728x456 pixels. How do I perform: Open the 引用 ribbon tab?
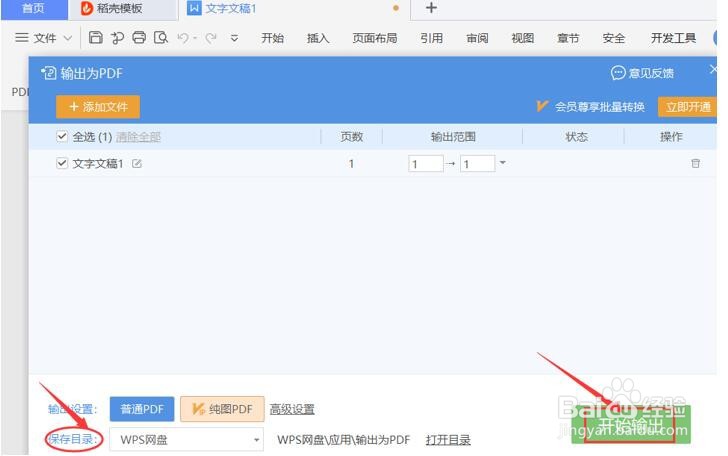click(431, 38)
